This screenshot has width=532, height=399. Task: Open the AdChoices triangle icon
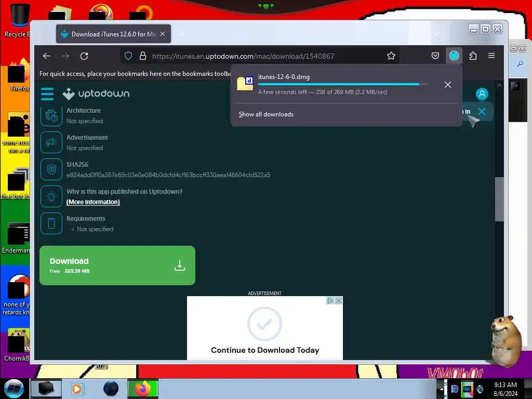tap(330, 301)
